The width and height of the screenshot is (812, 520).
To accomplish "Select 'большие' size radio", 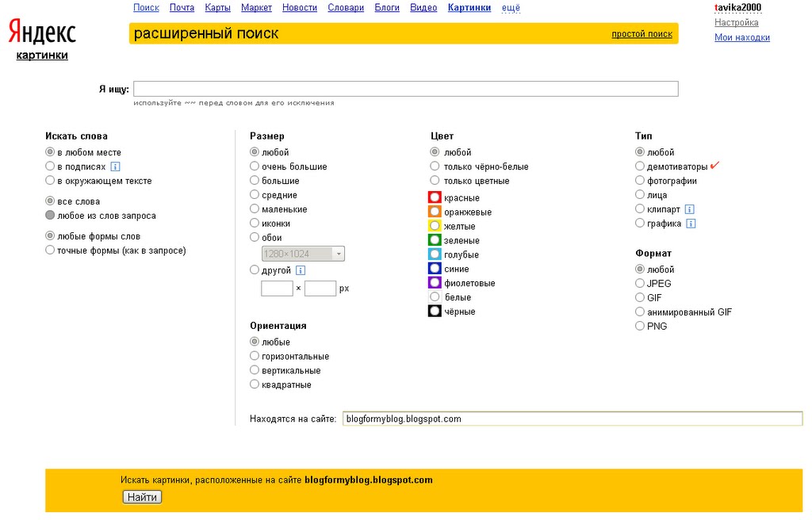I will 255,180.
